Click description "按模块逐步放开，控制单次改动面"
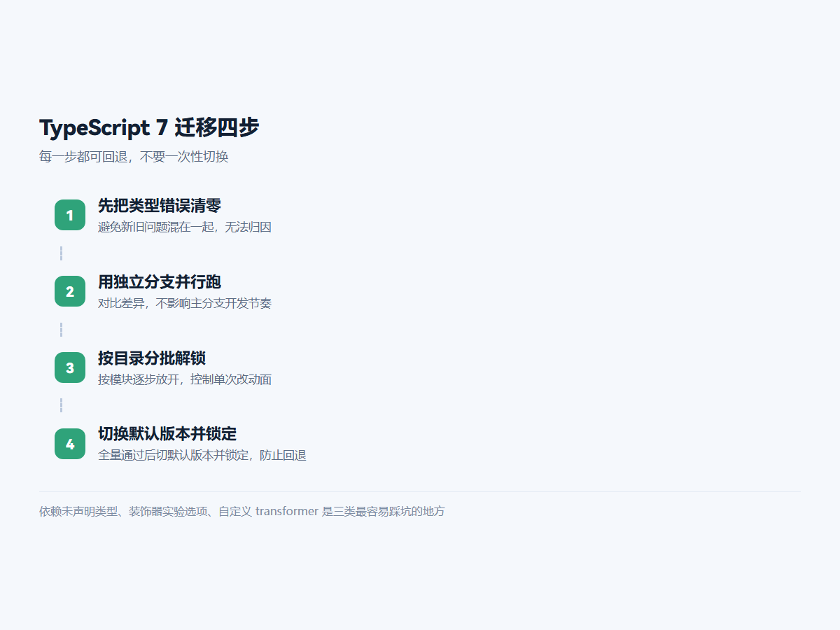This screenshot has width=840, height=630. [185, 379]
